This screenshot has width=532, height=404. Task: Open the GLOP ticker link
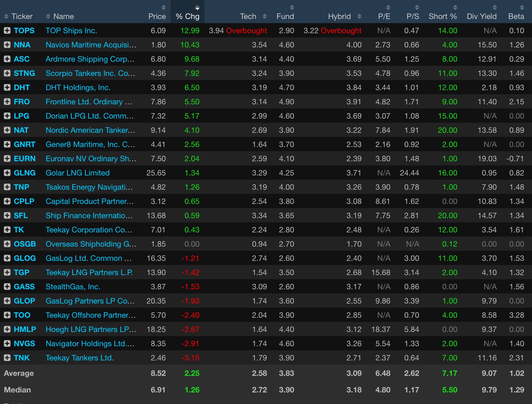coord(24,301)
